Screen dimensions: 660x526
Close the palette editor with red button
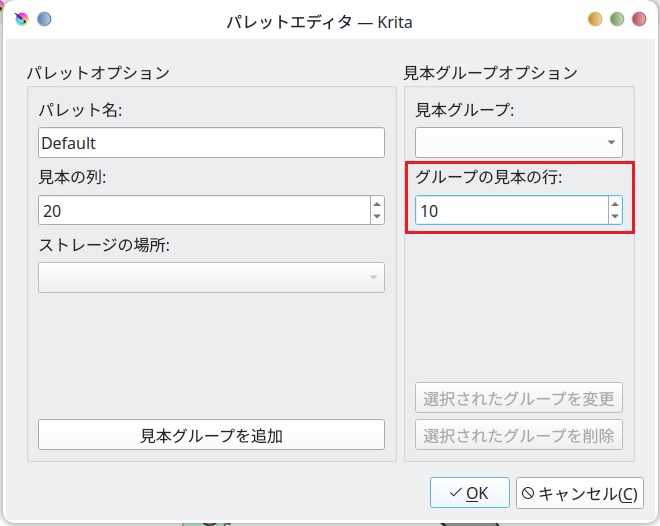(x=639, y=19)
